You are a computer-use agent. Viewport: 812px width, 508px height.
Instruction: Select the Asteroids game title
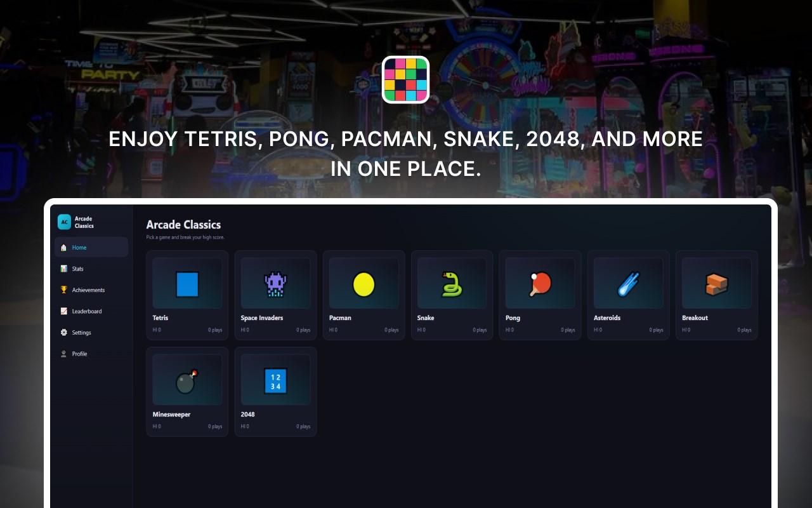(x=607, y=318)
